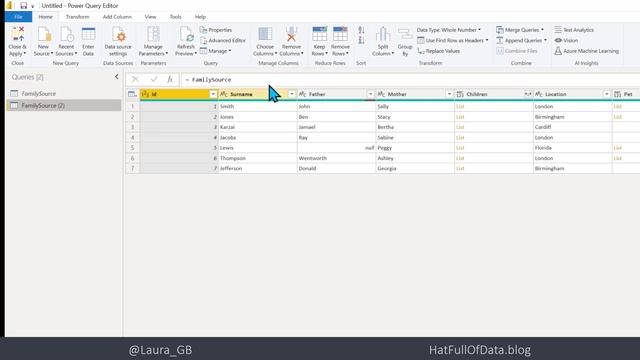Select the FamilySource query
Viewport: 640px width, 360px height.
[64, 93]
